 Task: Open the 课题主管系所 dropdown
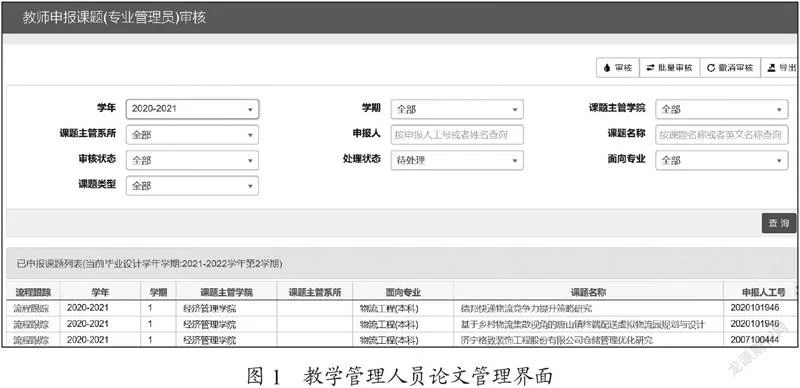pos(192,135)
